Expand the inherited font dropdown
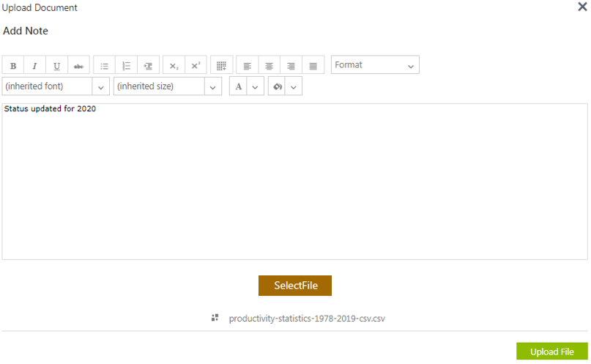This screenshot has height=364, width=591. click(x=100, y=86)
